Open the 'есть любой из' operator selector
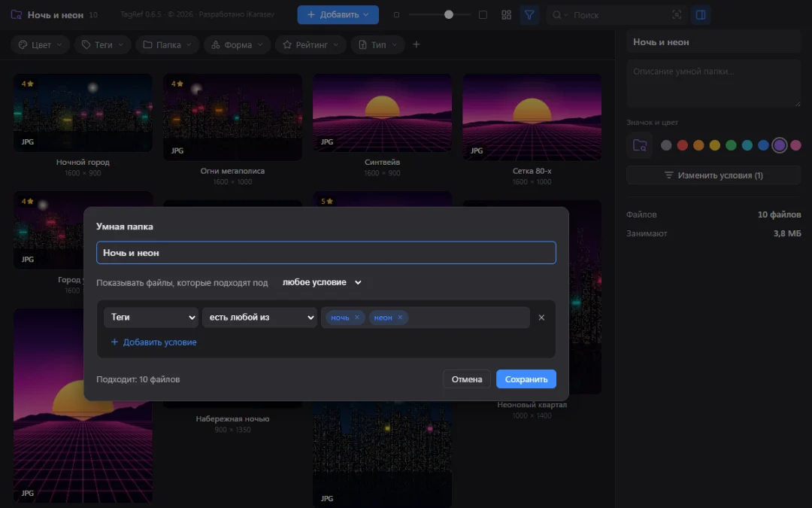This screenshot has height=508, width=812. (x=259, y=318)
